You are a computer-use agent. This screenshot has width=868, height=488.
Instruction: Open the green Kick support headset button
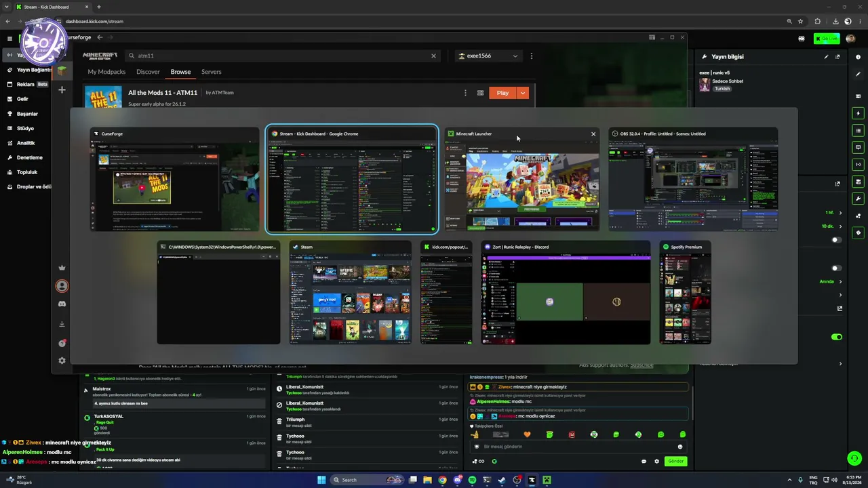(854, 459)
